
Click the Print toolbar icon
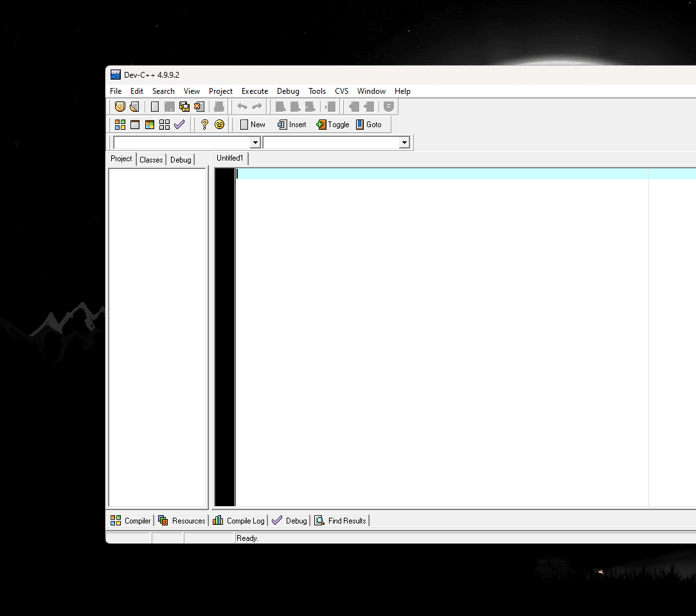[219, 107]
